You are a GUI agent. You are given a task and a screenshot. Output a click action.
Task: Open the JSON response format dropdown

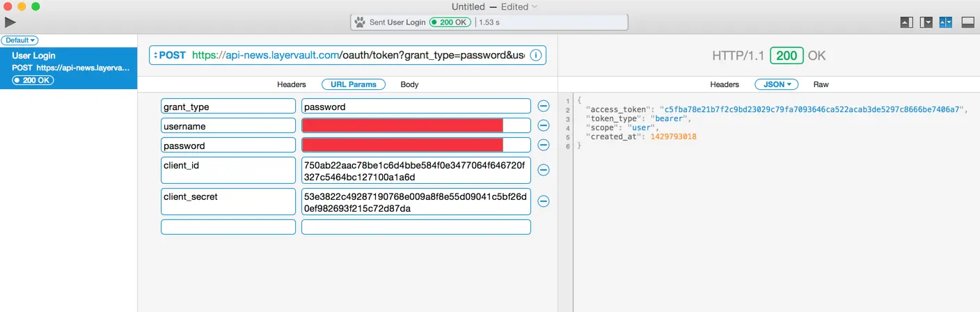tap(777, 84)
